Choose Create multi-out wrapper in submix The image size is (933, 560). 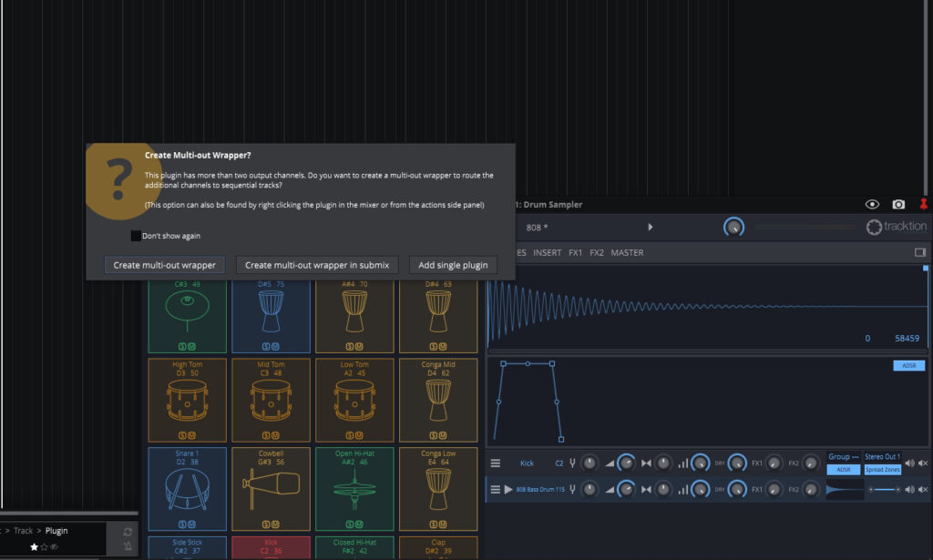[316, 265]
